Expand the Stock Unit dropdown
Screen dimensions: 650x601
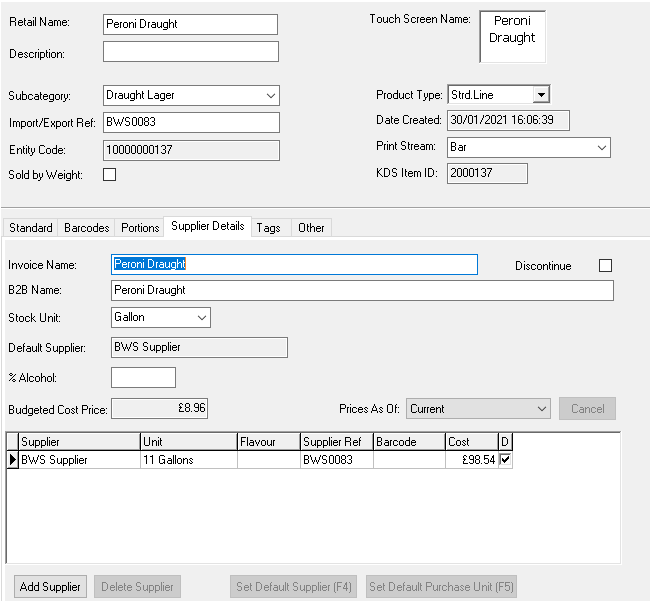[x=201, y=317]
